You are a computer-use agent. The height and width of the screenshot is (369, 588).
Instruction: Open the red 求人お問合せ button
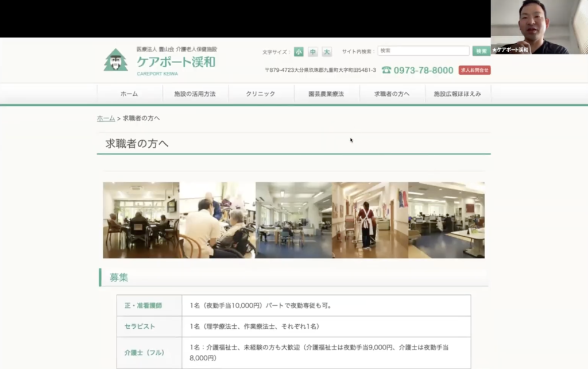tap(474, 70)
